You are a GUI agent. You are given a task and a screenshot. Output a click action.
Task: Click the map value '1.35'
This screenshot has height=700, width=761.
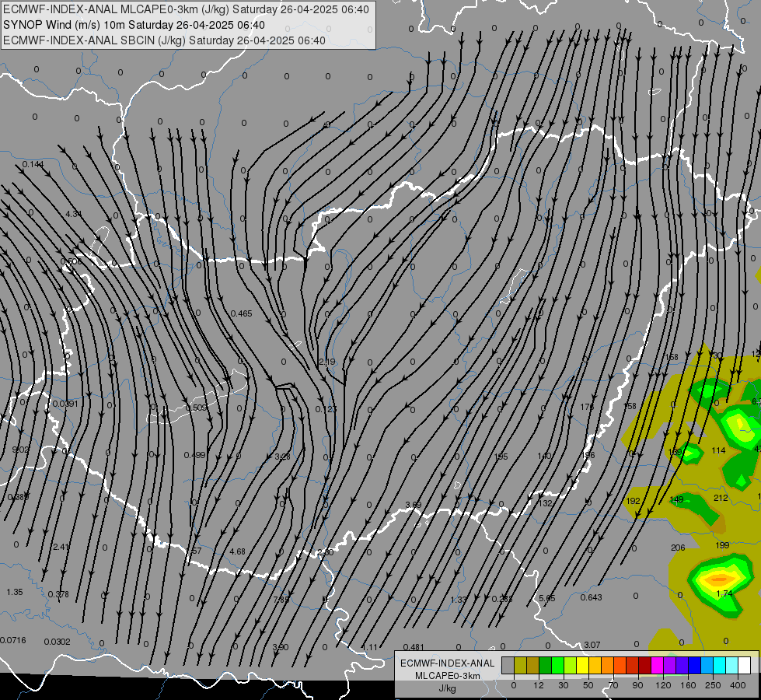pyautogui.click(x=15, y=592)
